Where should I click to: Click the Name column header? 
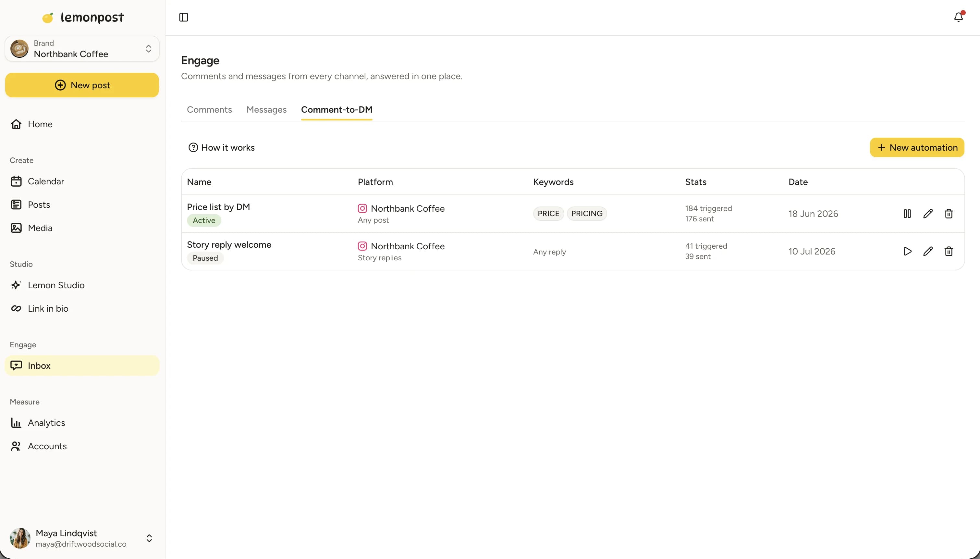coord(199,182)
